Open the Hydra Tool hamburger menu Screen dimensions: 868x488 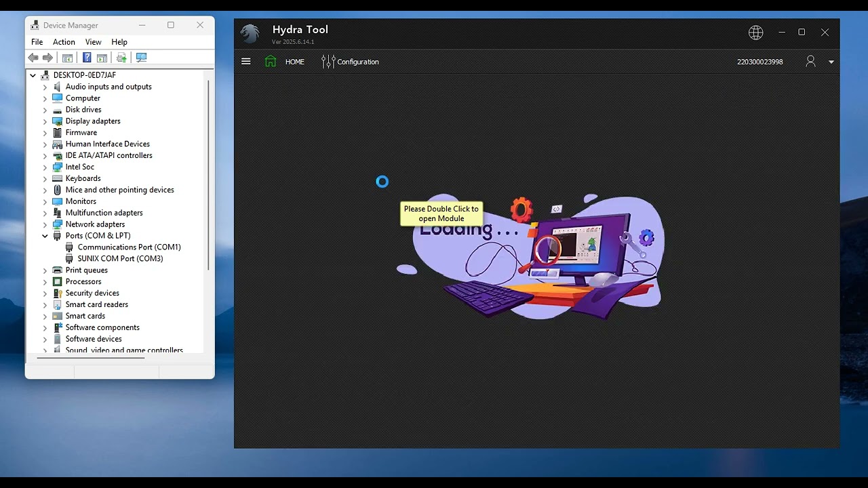(246, 62)
